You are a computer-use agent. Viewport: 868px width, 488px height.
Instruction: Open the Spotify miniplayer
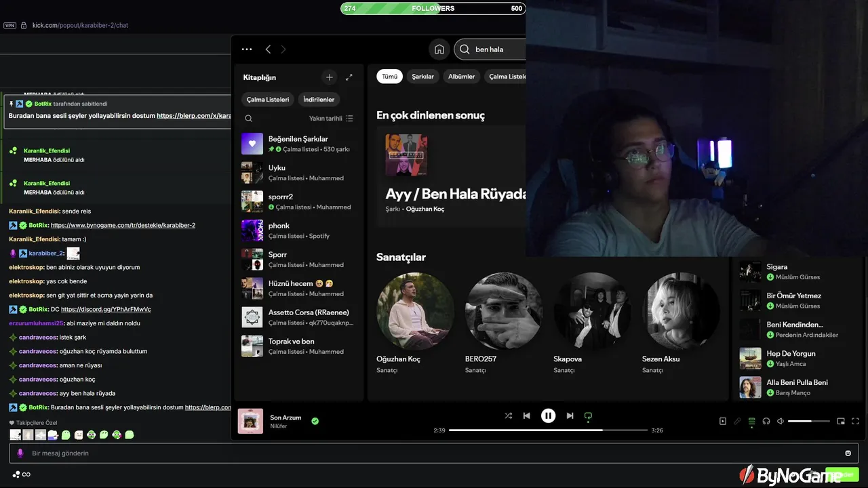click(x=841, y=421)
